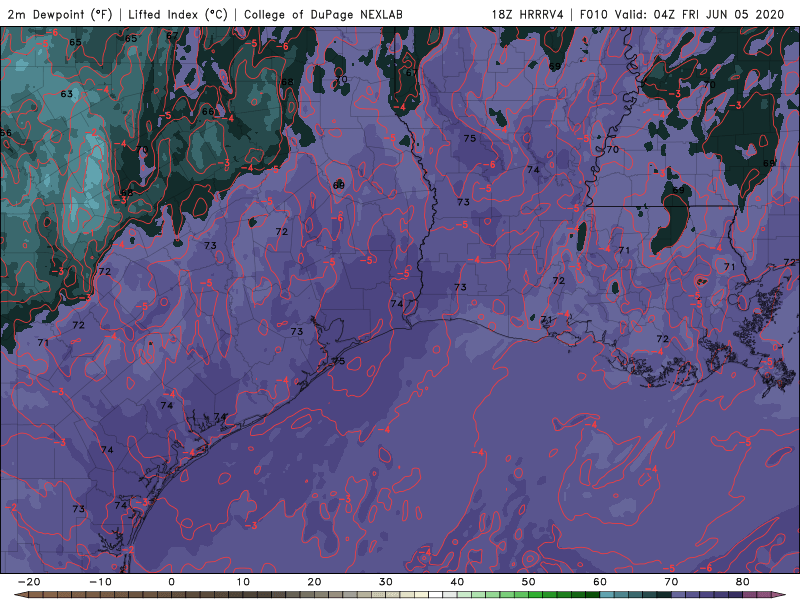
Task: Click 'College of DuPage NEXLAB' in the header
Action: click(x=323, y=14)
